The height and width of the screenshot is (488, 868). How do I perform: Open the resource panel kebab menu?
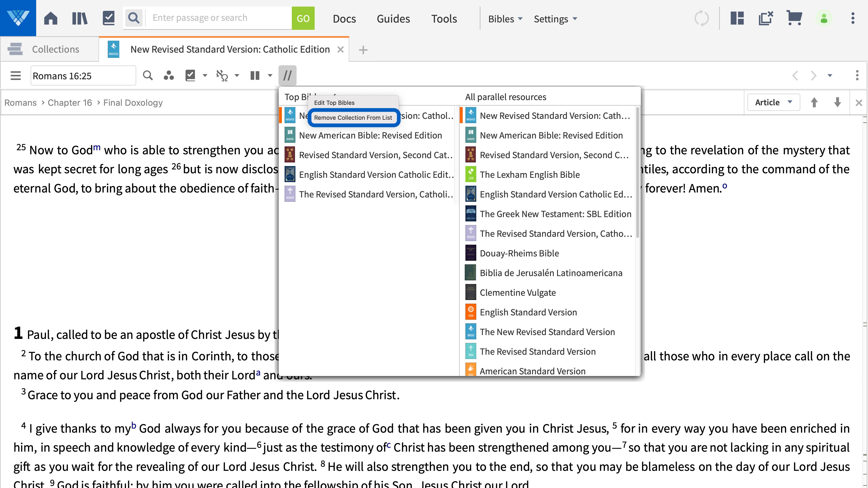857,75
